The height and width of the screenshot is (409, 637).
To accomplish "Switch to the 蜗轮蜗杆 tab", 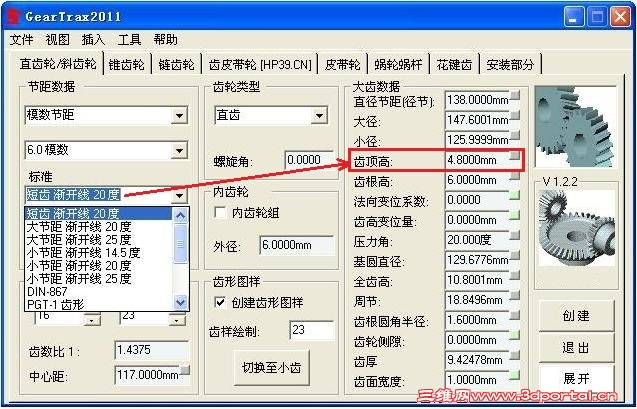I will click(399, 64).
